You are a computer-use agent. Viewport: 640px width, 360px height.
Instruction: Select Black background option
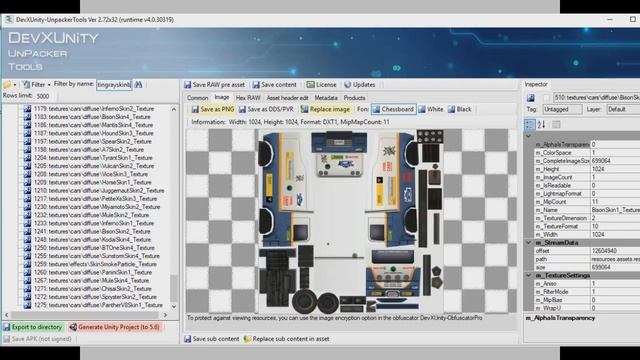tap(460, 109)
